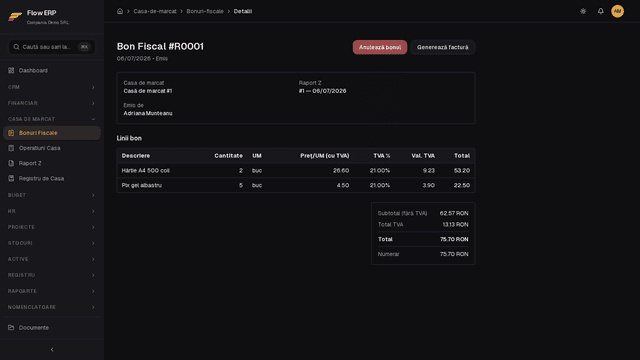Click the Companie Demo SRL name
This screenshot has height=360, width=640.
[x=48, y=22]
